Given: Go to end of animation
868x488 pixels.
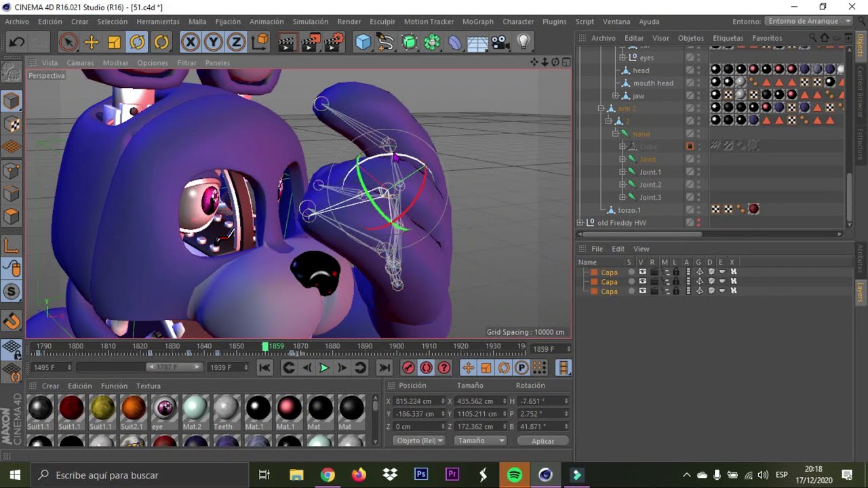Looking at the screenshot, I should tap(384, 368).
